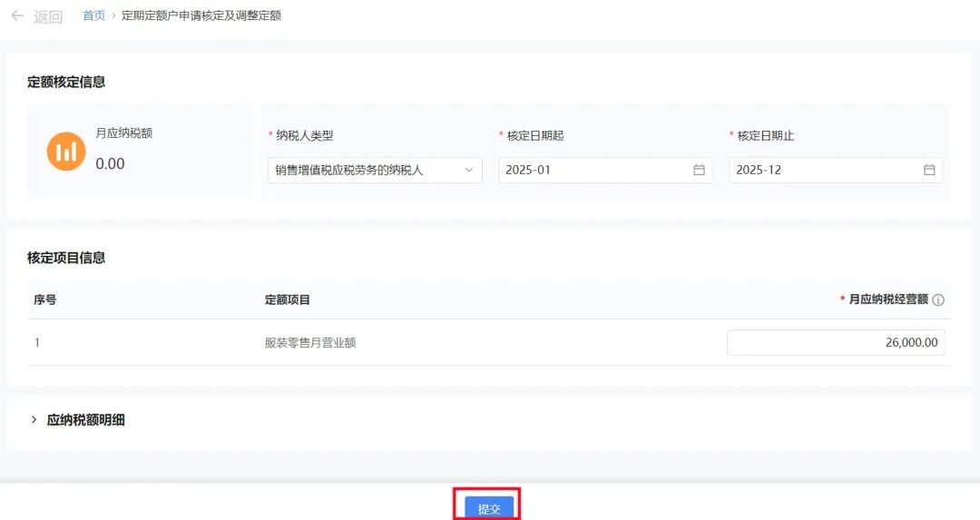Screen dimensions: 980x520
Task: Select the 服装零售月营业额 row text
Action: [310, 342]
